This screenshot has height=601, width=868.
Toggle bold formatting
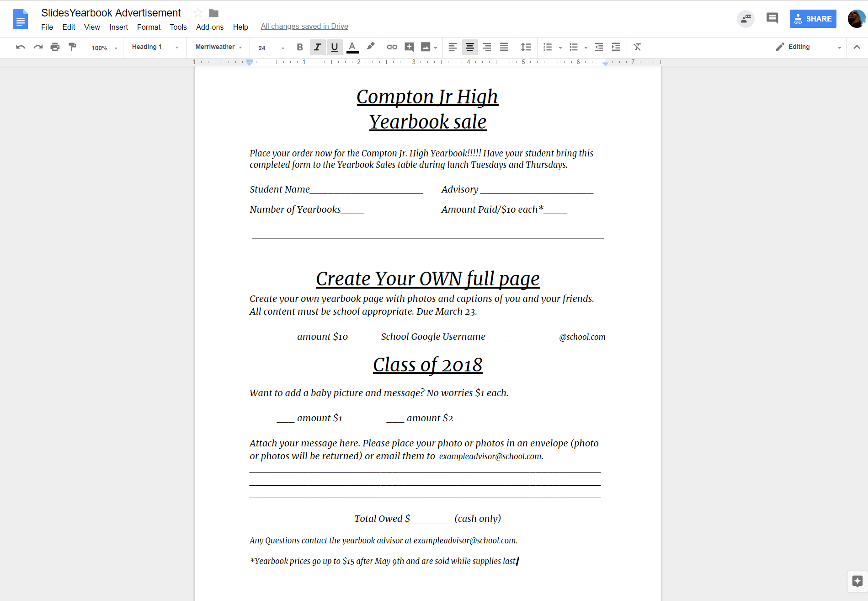[300, 47]
